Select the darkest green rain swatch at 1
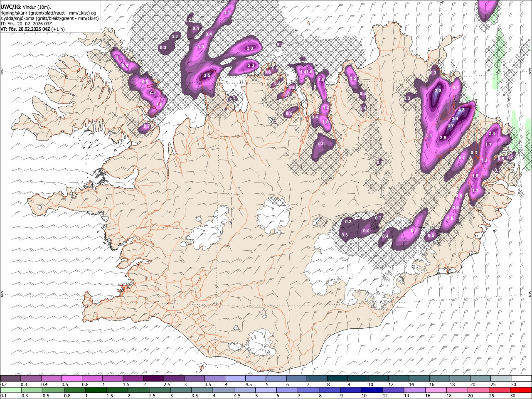Viewport: 532px width, 399px height. tap(96, 390)
